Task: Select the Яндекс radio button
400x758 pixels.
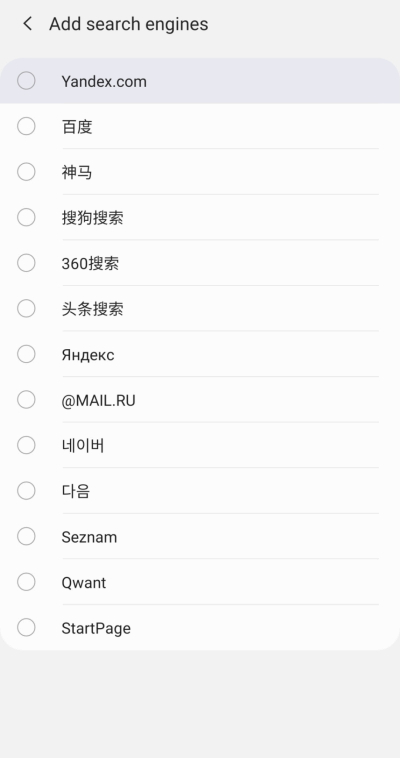Action: click(26, 354)
